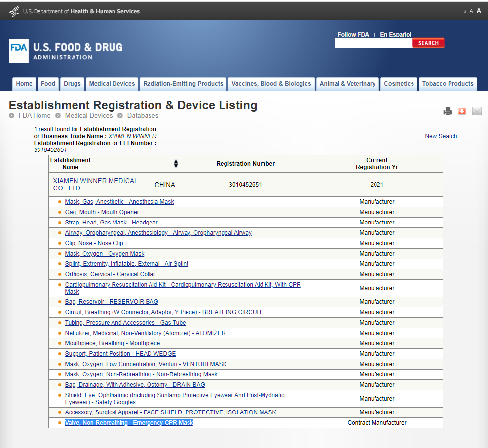
Task: Open the Drugs tab
Action: point(72,84)
